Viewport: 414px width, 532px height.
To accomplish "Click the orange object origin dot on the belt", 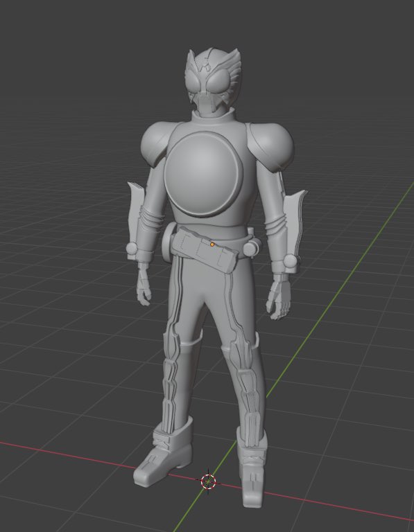I will pos(212,245).
